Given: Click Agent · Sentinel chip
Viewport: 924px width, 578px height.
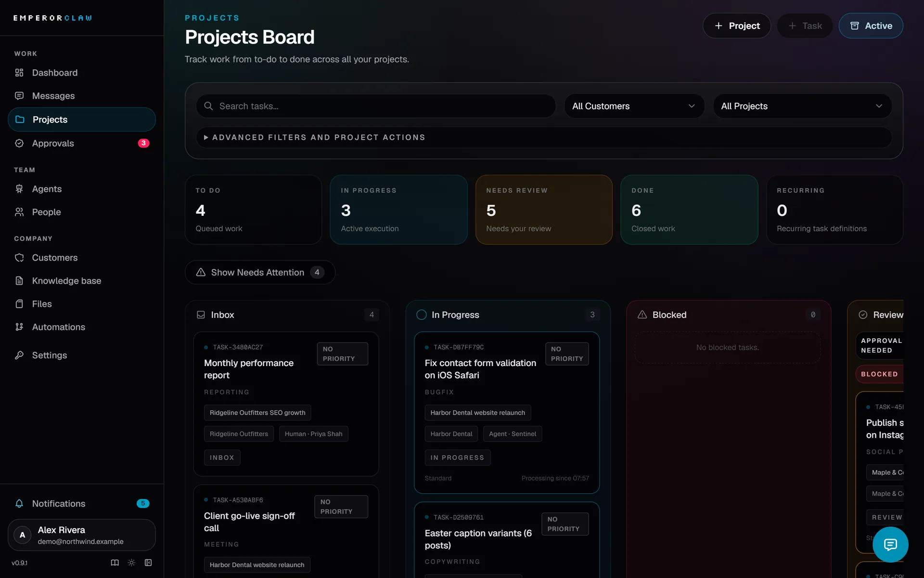Looking at the screenshot, I should 513,434.
